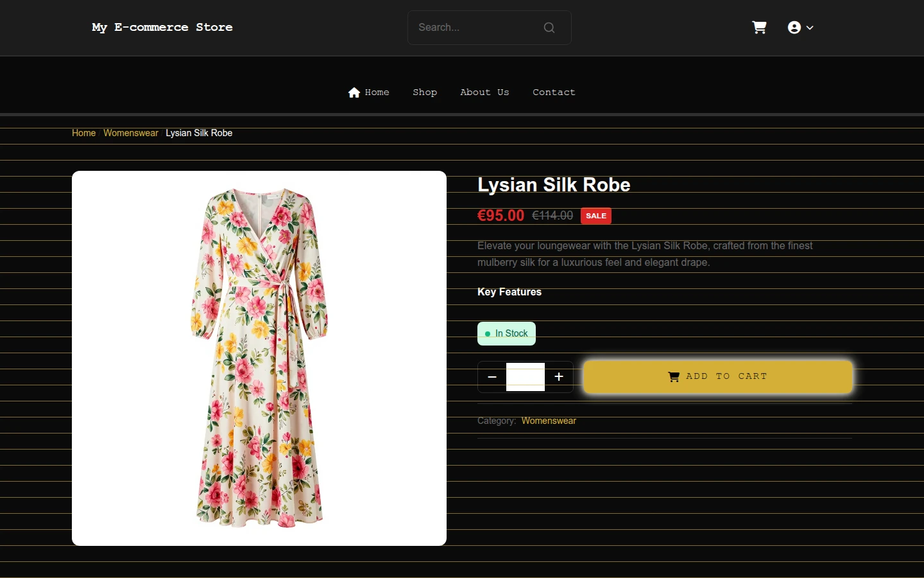Click the My E-commerce Store logo
This screenshot has height=578, width=924.
(x=162, y=27)
